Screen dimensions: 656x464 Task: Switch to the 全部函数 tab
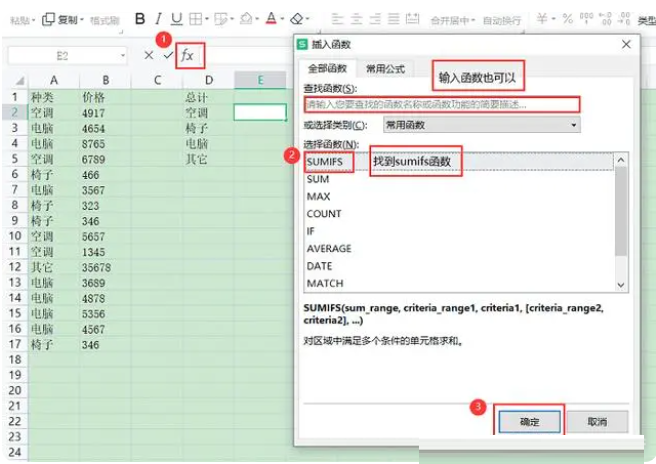326,69
